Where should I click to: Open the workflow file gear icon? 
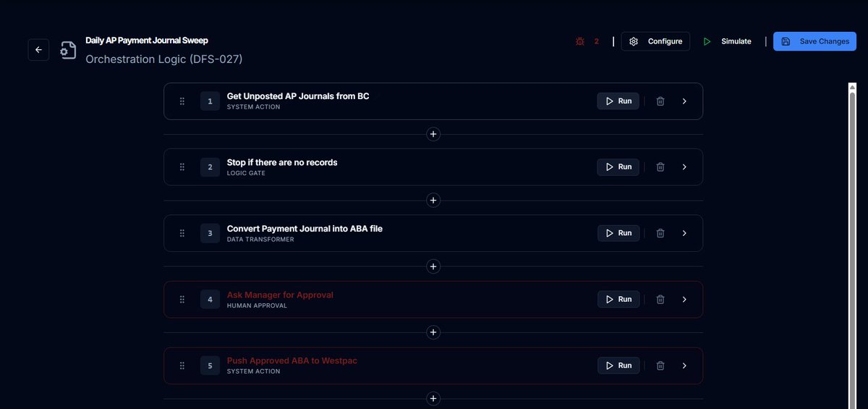(x=68, y=50)
